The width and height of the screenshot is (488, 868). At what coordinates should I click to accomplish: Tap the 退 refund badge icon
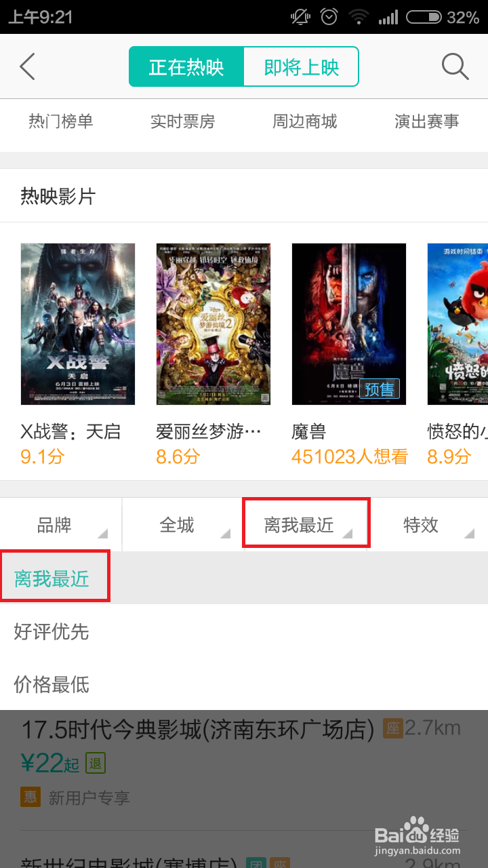[x=96, y=764]
